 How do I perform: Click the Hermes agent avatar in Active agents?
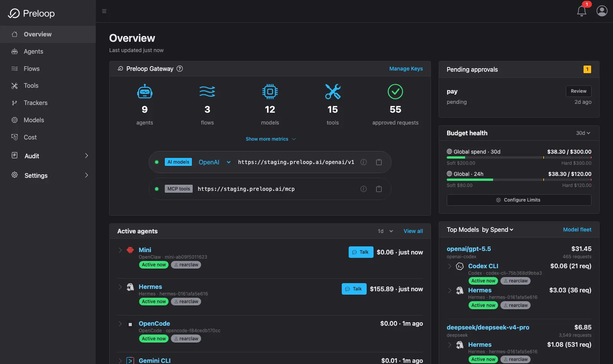[130, 287]
